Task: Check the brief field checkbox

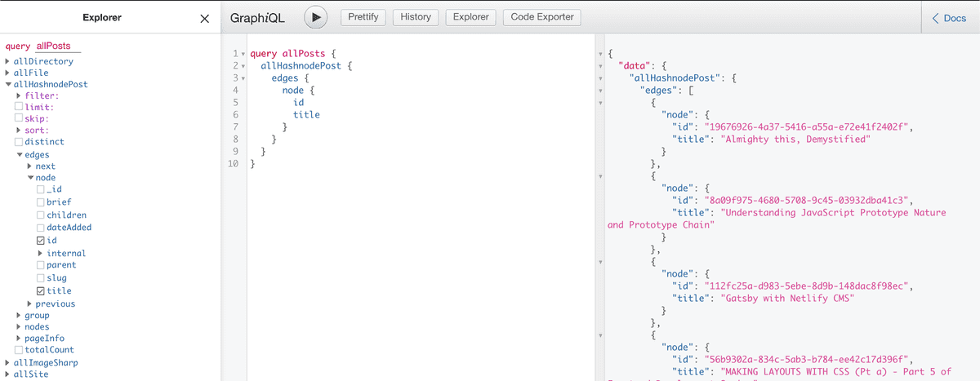Action: (x=41, y=202)
